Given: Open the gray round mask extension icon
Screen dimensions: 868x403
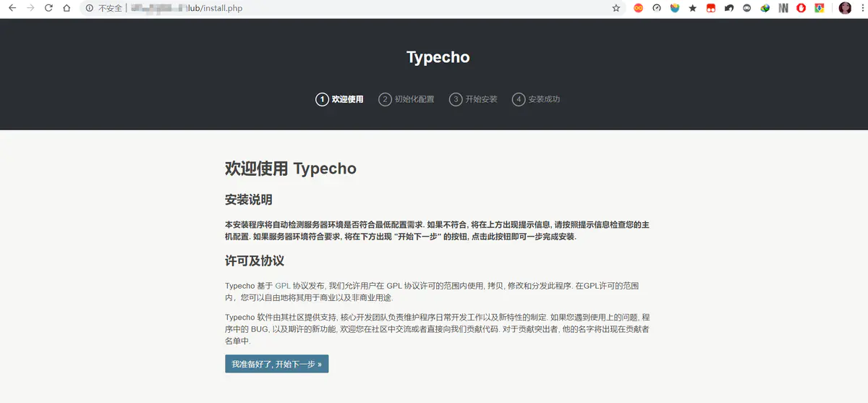Looking at the screenshot, I should coord(746,8).
